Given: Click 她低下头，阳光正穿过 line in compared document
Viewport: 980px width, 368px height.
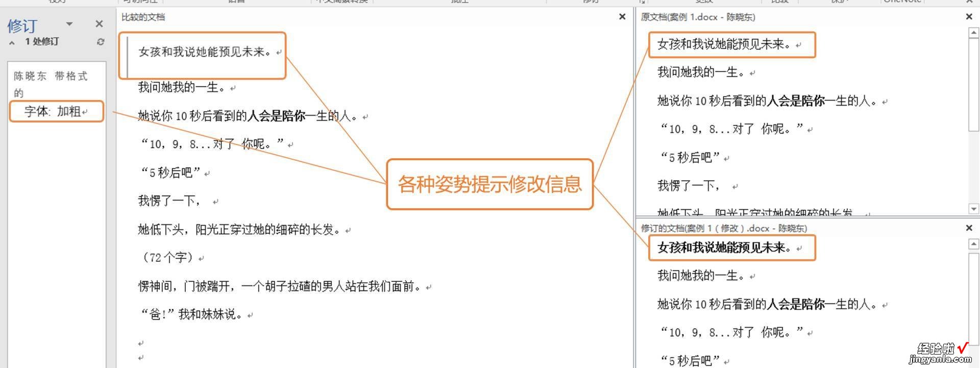Looking at the screenshot, I should pyautogui.click(x=240, y=229).
